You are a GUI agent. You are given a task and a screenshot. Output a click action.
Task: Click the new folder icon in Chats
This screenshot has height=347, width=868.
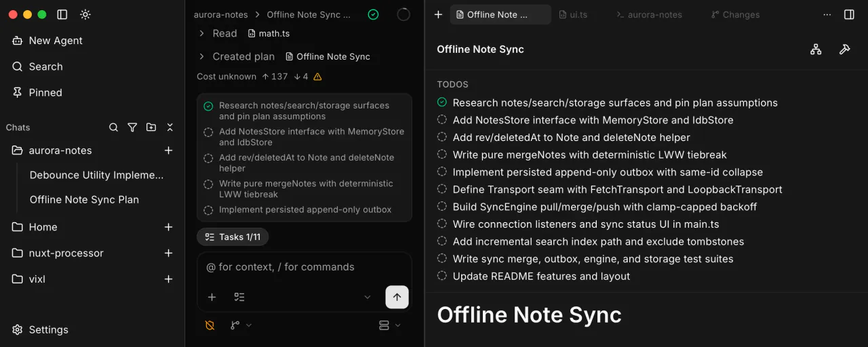(x=151, y=127)
